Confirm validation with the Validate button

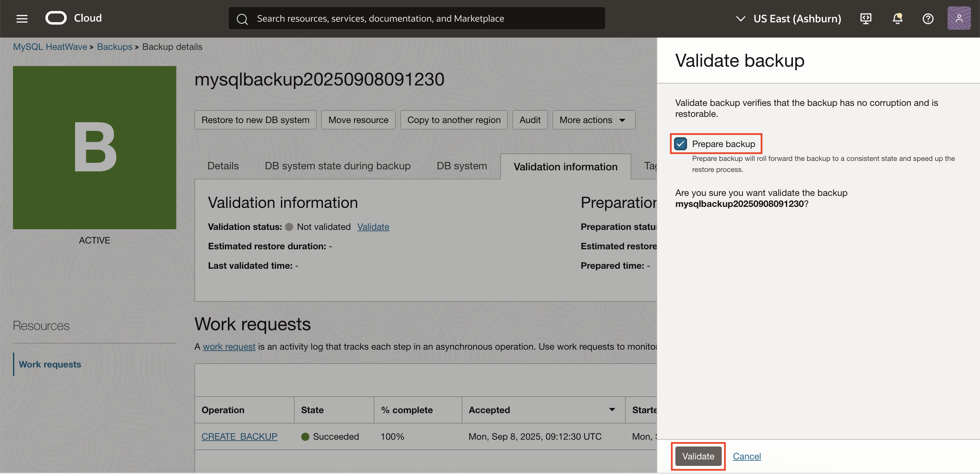point(698,456)
